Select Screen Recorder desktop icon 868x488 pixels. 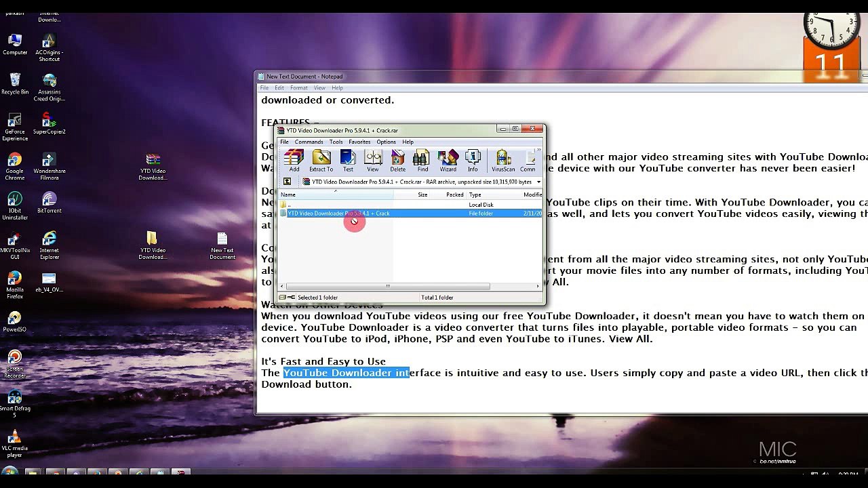[x=15, y=365]
